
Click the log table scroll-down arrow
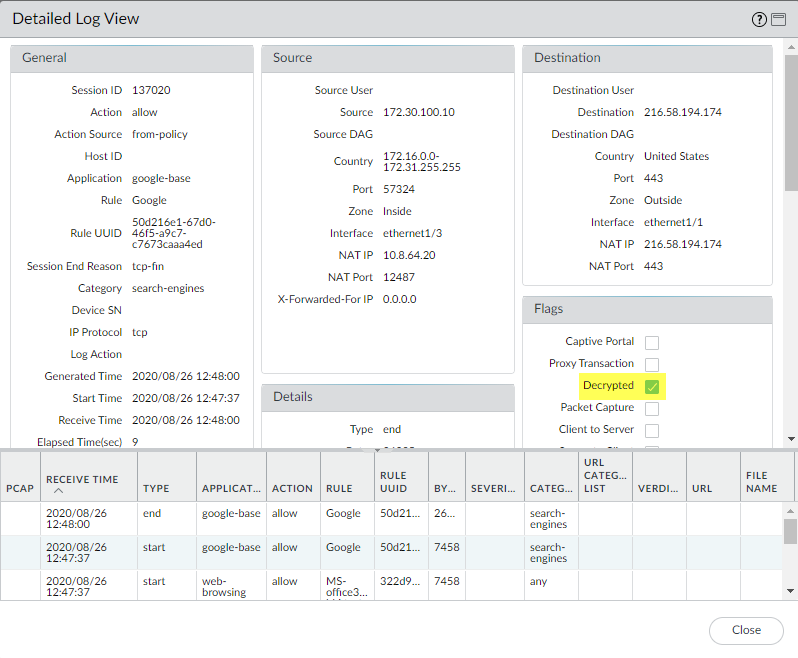(x=791, y=592)
